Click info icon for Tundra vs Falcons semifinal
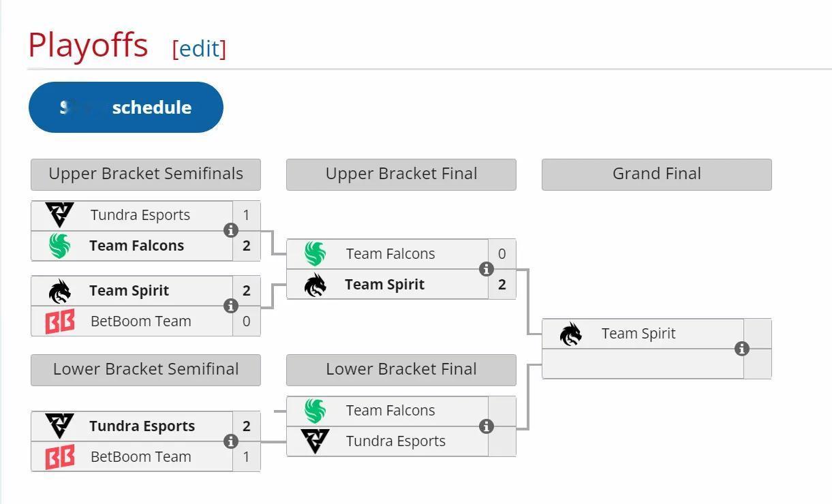Image resolution: width=832 pixels, height=504 pixels. click(x=231, y=230)
